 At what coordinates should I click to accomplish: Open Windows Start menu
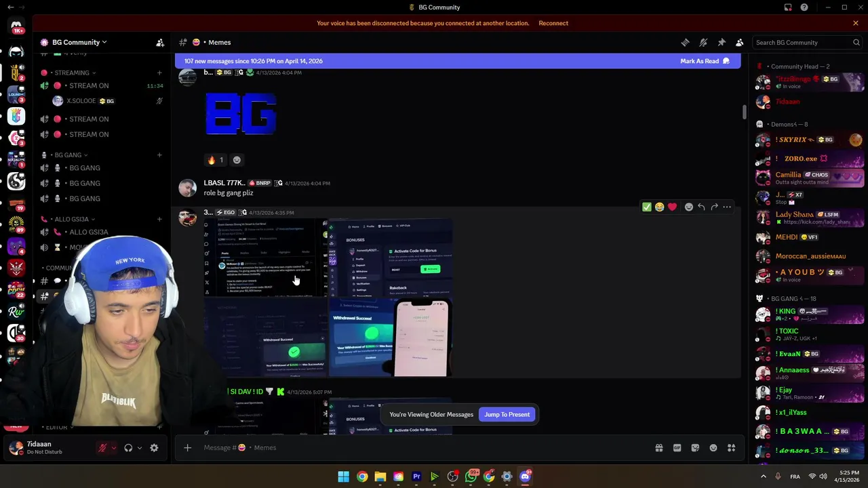coord(344,476)
